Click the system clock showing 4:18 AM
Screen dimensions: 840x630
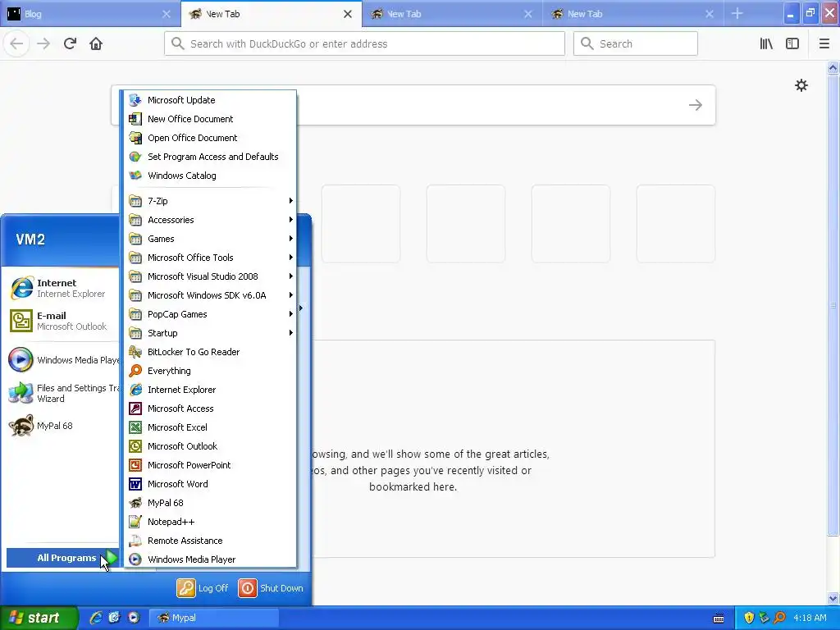(810, 618)
